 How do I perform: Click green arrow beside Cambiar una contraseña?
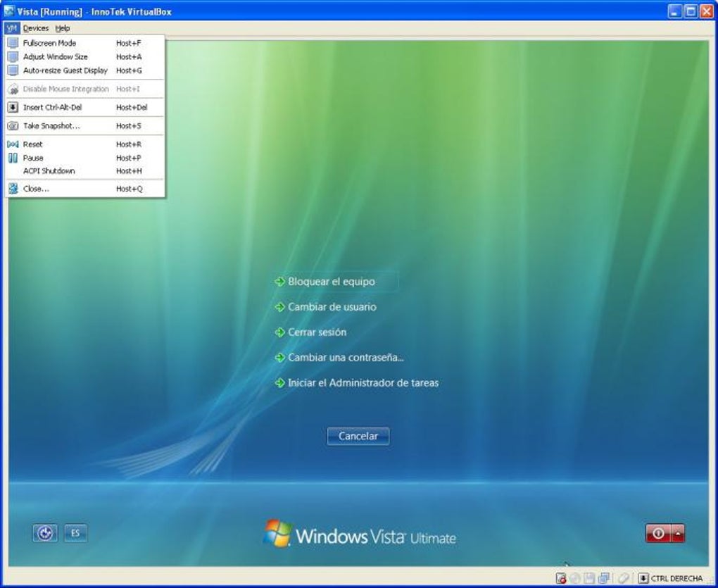(x=279, y=357)
